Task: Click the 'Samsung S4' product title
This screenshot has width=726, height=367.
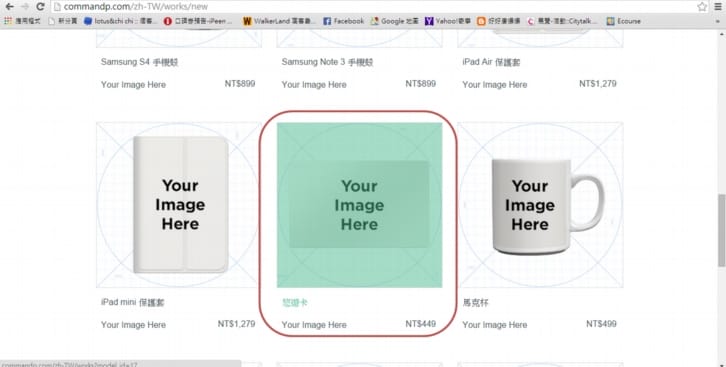Action: pos(139,62)
